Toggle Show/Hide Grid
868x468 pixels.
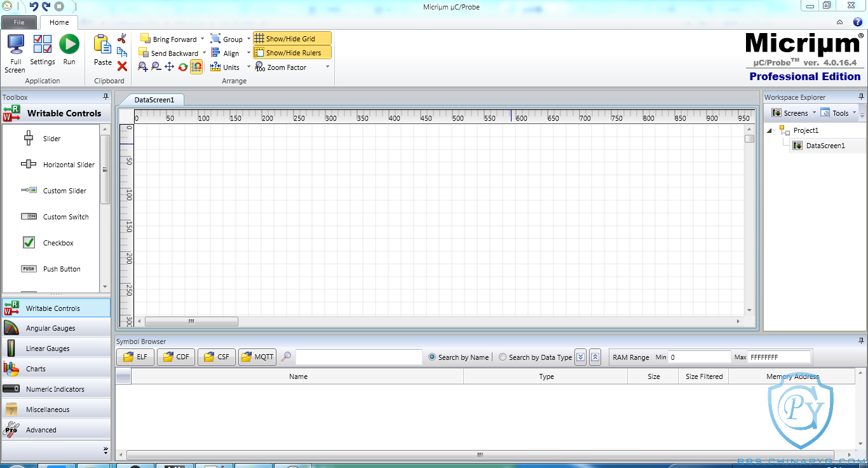click(x=292, y=39)
